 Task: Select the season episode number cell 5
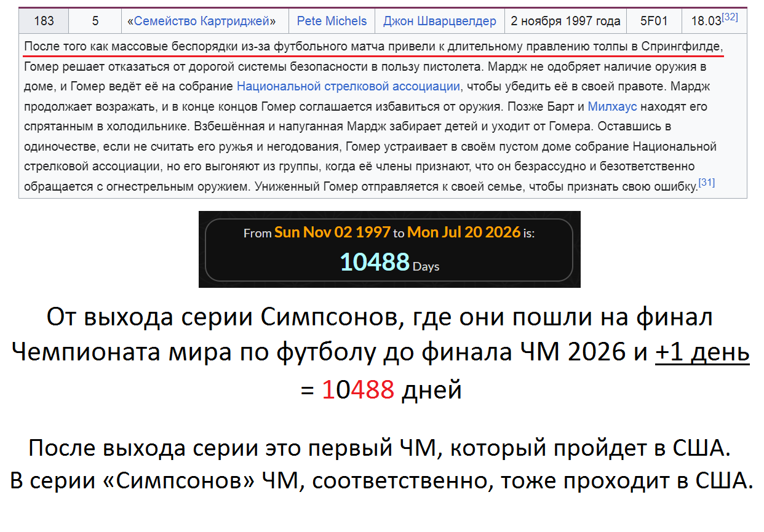[x=95, y=22]
